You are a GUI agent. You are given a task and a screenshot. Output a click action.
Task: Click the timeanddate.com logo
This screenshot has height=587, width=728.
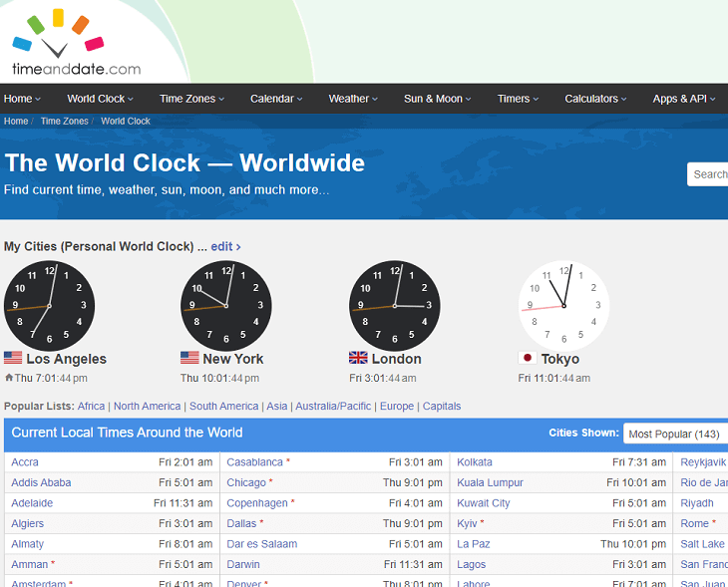pyautogui.click(x=77, y=43)
